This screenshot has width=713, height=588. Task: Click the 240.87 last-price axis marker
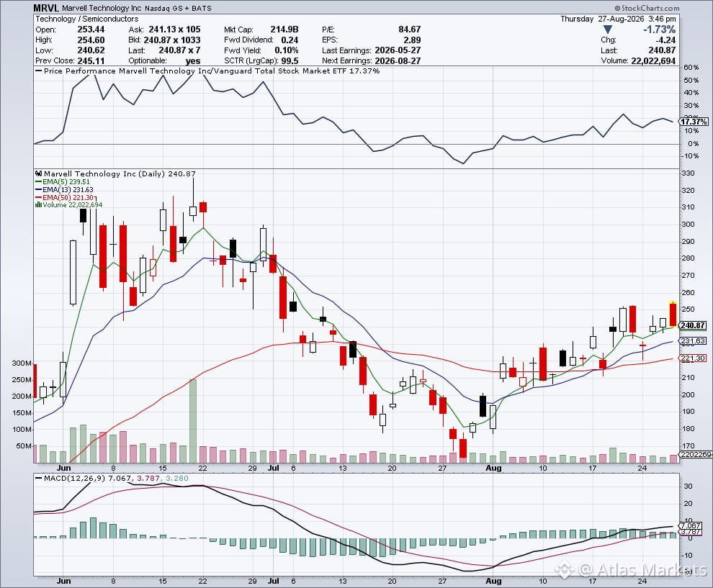(x=693, y=325)
